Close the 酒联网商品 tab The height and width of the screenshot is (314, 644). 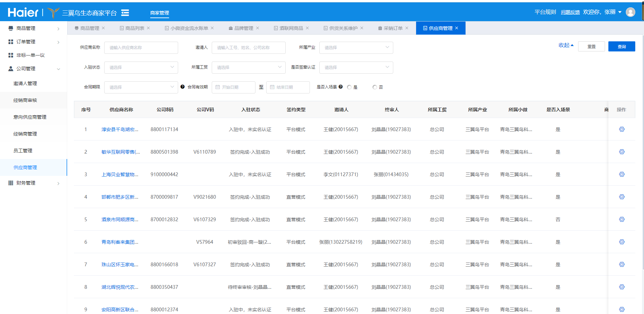(x=307, y=28)
